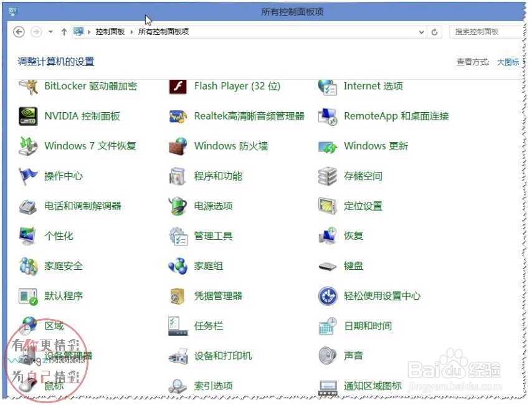Image resolution: width=532 pixels, height=405 pixels.
Task: Change view mode via 大图标 dropdown
Action: tap(511, 62)
